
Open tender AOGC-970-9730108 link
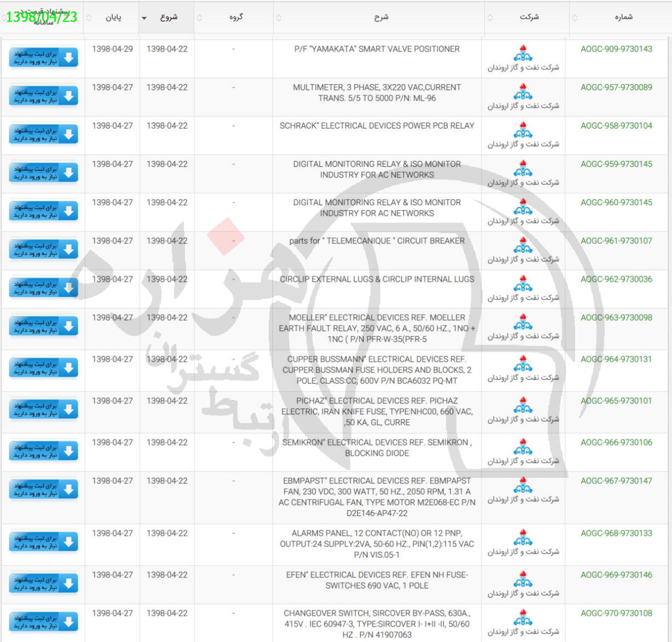coord(616,613)
